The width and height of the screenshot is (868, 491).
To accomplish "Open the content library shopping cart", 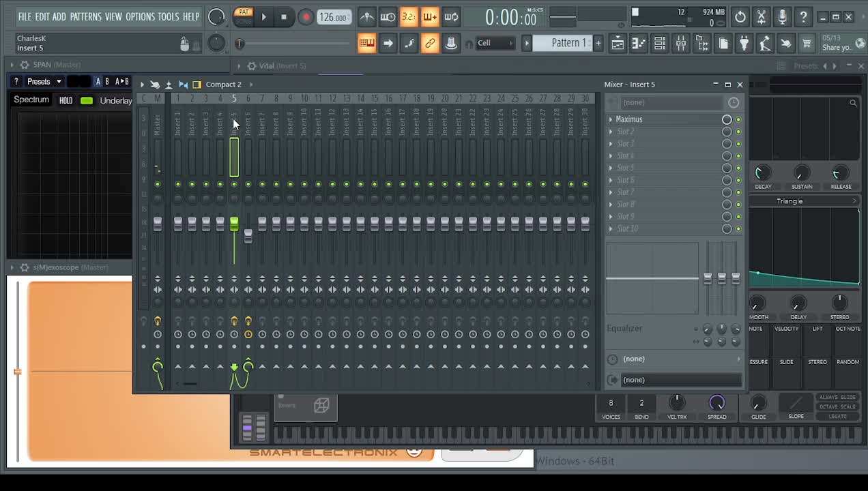I will 807,44.
